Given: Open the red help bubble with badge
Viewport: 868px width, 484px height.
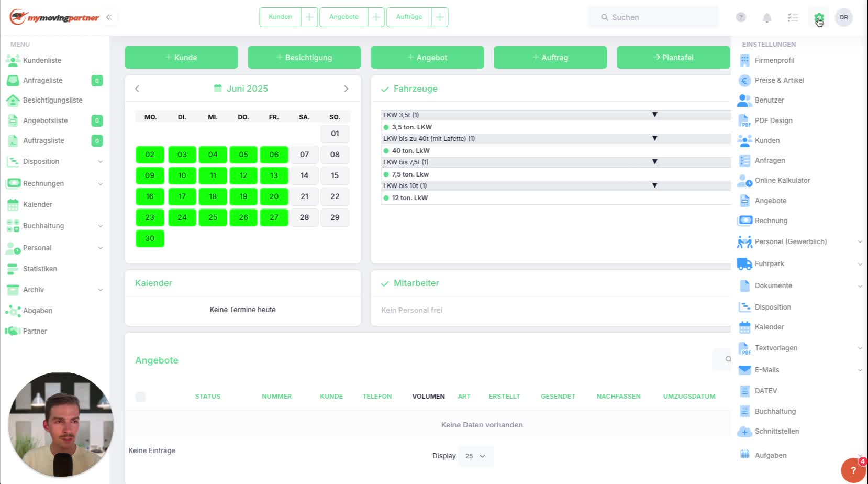Looking at the screenshot, I should 853,470.
